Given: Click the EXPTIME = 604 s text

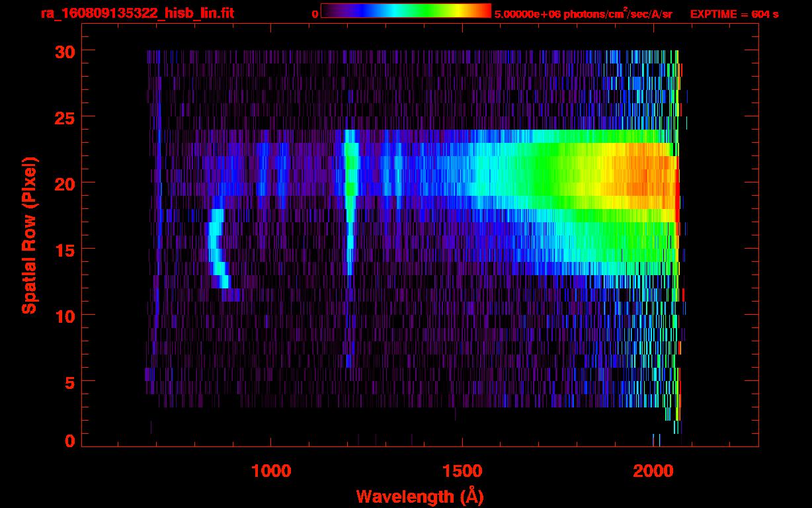Looking at the screenshot, I should [x=734, y=14].
